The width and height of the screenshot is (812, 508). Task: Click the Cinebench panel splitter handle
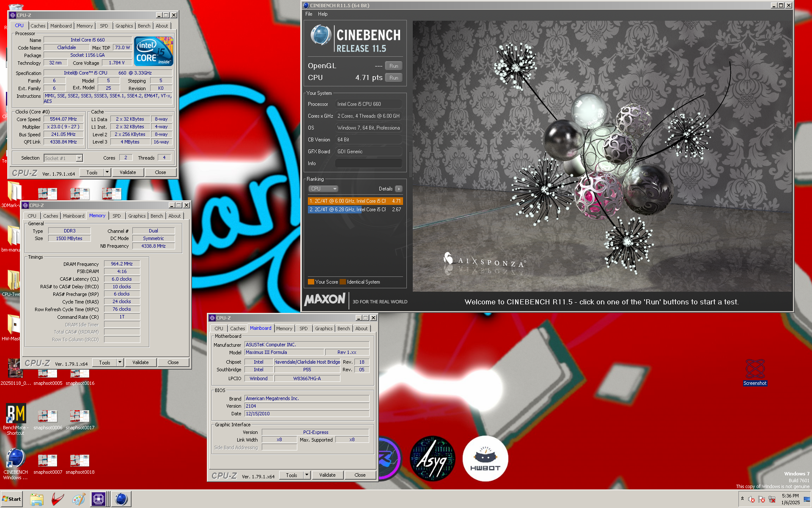pyautogui.click(x=410, y=164)
